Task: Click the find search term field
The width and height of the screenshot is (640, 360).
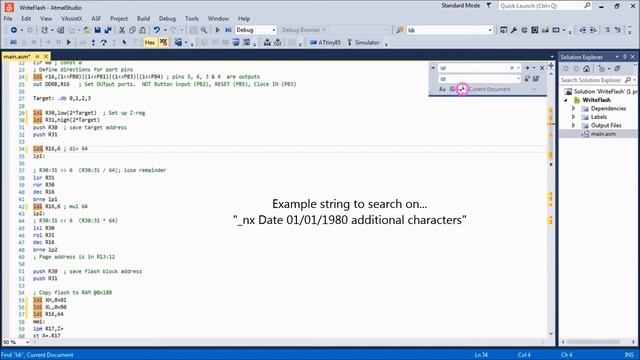Action: point(474,68)
